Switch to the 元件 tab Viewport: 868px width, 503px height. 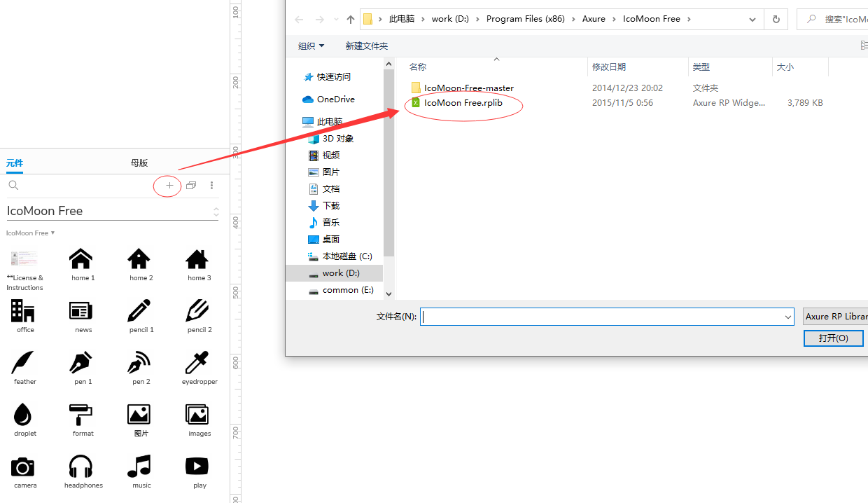pos(15,163)
